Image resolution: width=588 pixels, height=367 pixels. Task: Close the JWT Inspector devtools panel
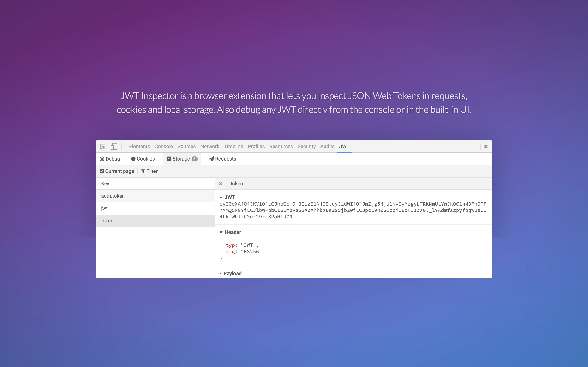point(486,146)
